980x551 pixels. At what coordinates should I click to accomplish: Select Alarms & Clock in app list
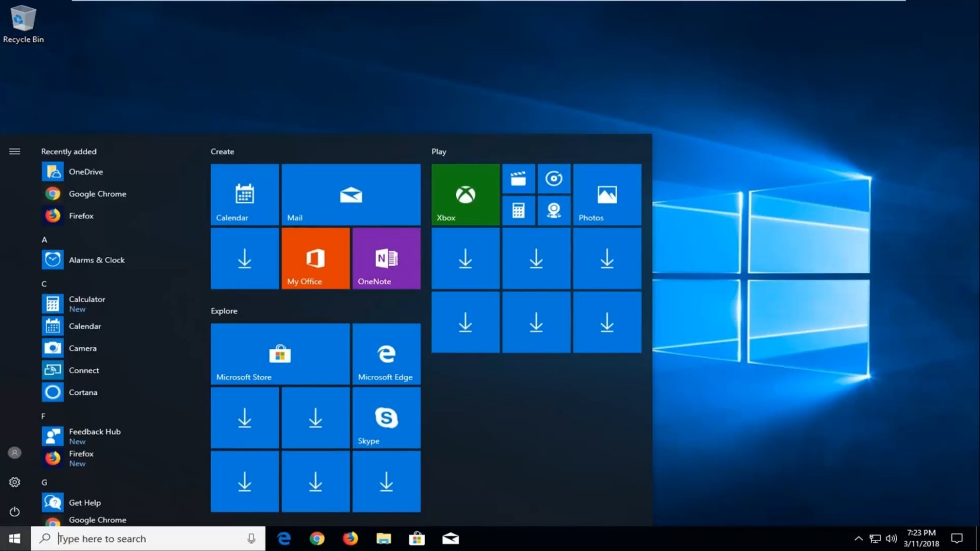click(x=96, y=260)
